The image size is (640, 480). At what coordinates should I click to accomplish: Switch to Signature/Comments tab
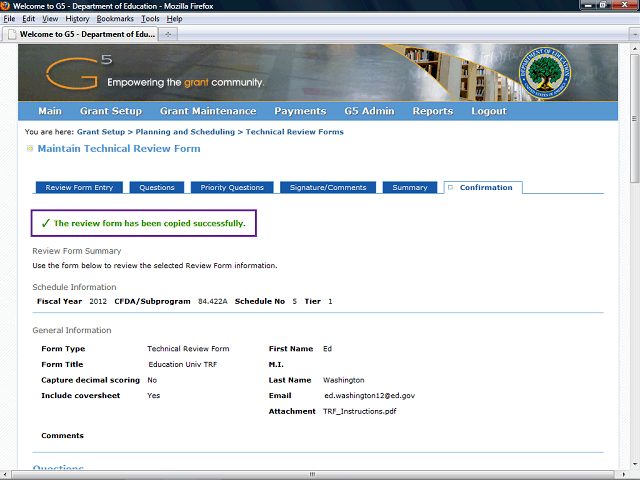[328, 187]
